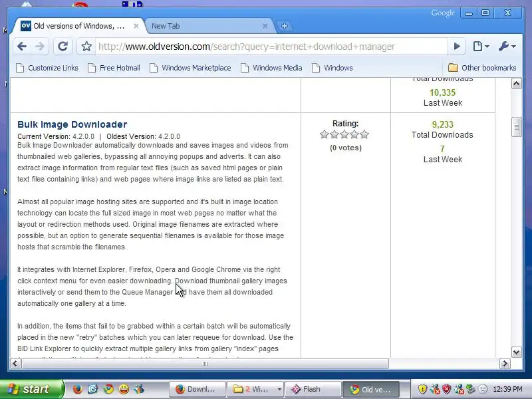Open the Windows Messenger quick launch icon

click(x=139, y=389)
